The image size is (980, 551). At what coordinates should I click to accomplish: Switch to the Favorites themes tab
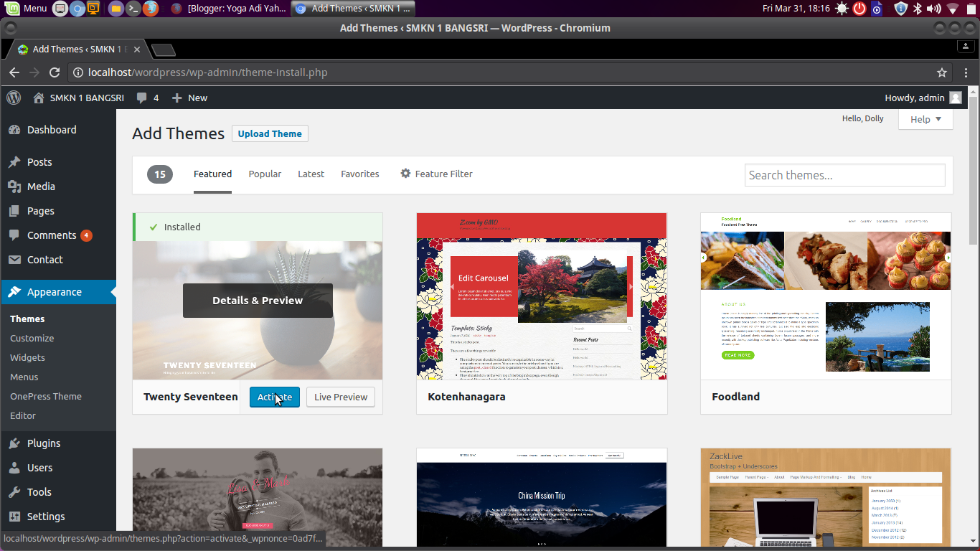(x=360, y=174)
